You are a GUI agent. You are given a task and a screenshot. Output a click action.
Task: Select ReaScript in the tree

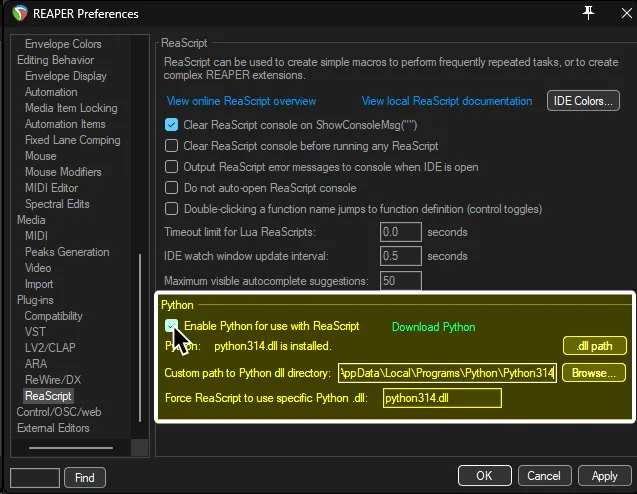(48, 396)
